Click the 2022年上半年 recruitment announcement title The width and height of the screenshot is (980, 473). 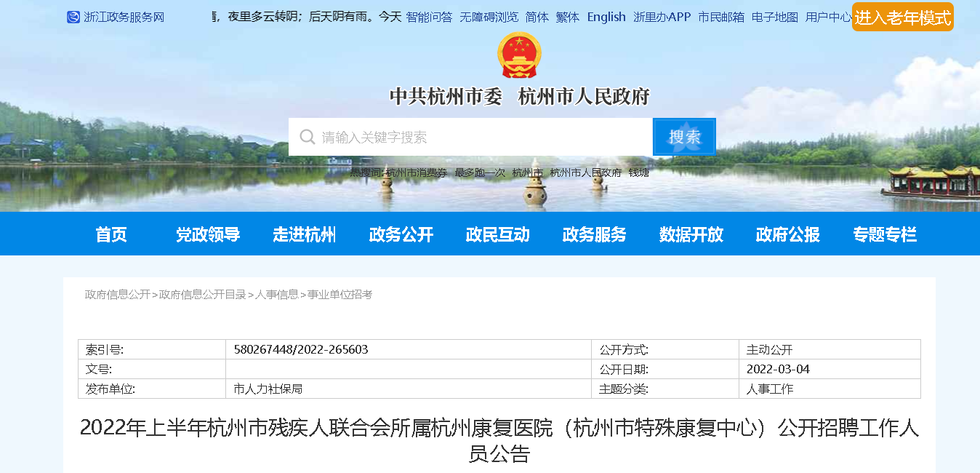pos(499,441)
